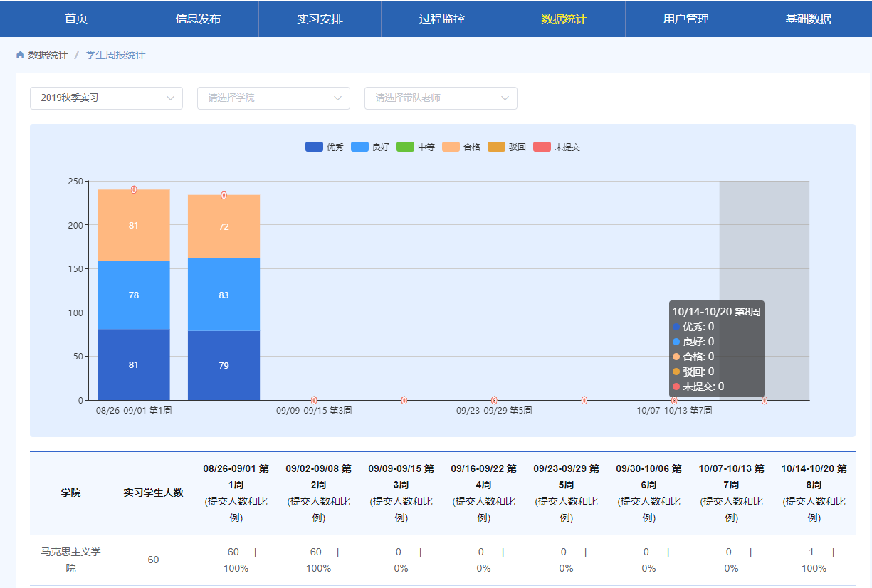Click x-axis label 09/09-09/15 第3周

point(314,411)
